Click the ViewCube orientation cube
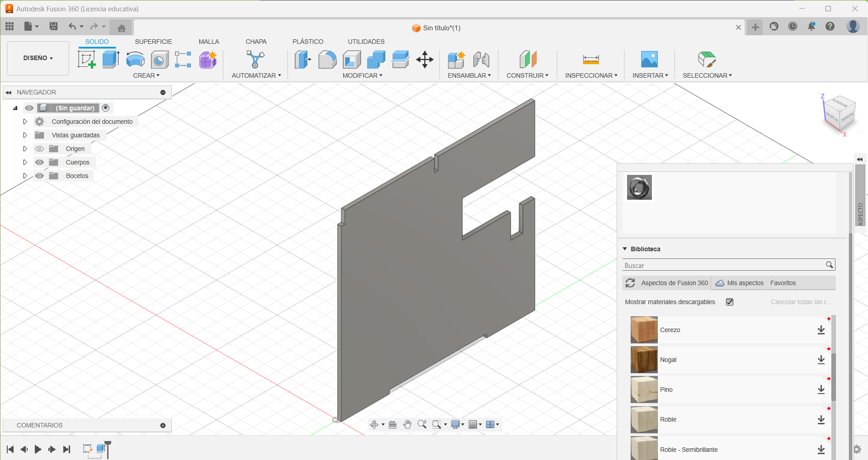868x460 pixels. tap(840, 114)
